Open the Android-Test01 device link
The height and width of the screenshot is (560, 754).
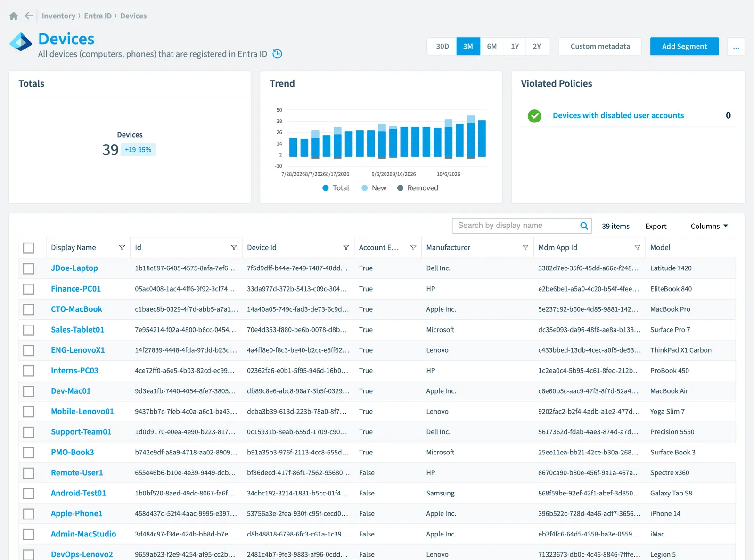pyautogui.click(x=78, y=493)
